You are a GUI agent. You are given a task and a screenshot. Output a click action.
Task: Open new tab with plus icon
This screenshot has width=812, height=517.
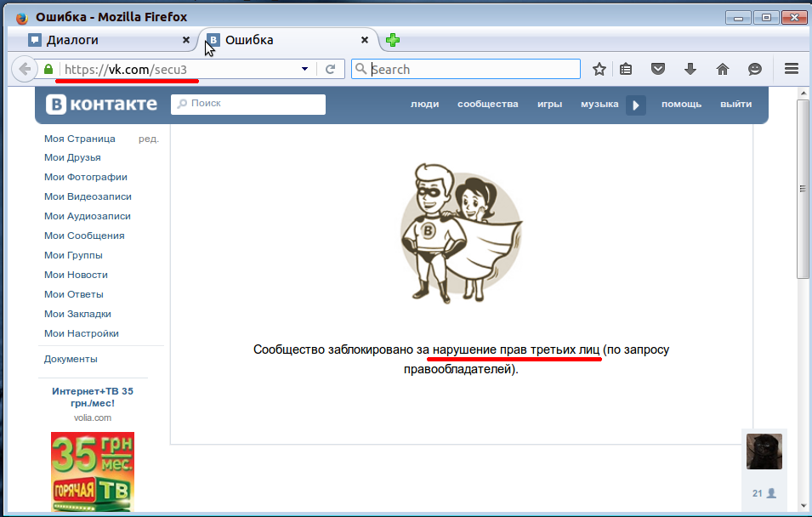[x=392, y=40]
